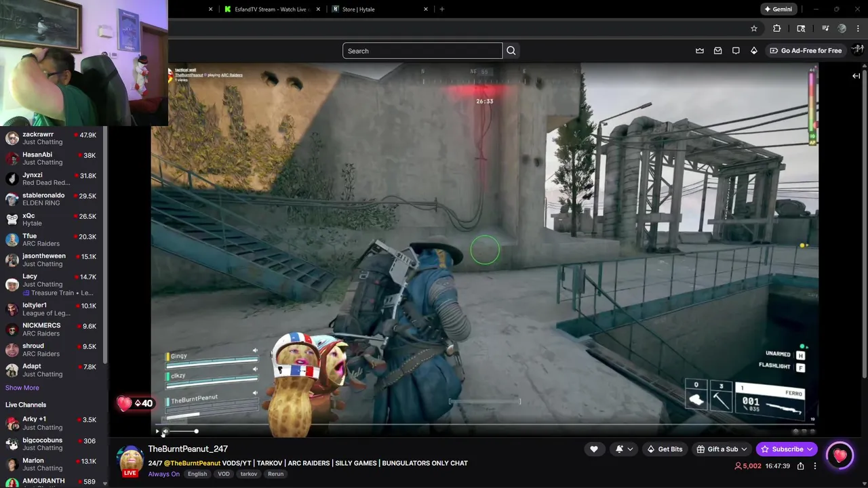Adjust the player volume slider
Screen dimensions: 868x488
tap(183, 431)
